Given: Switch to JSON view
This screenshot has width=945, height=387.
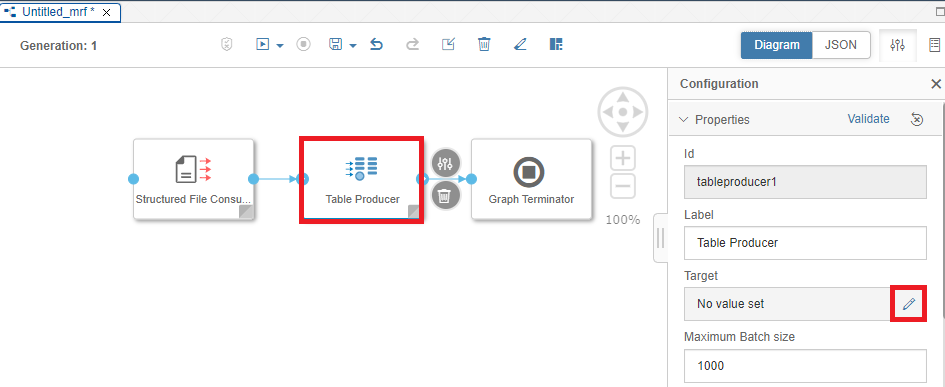Looking at the screenshot, I should click(x=841, y=45).
